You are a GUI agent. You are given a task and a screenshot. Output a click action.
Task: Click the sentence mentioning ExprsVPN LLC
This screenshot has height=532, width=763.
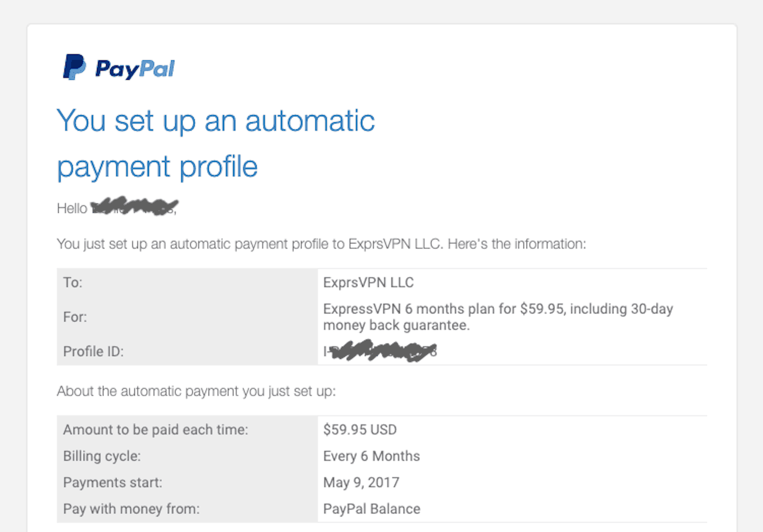coord(322,244)
